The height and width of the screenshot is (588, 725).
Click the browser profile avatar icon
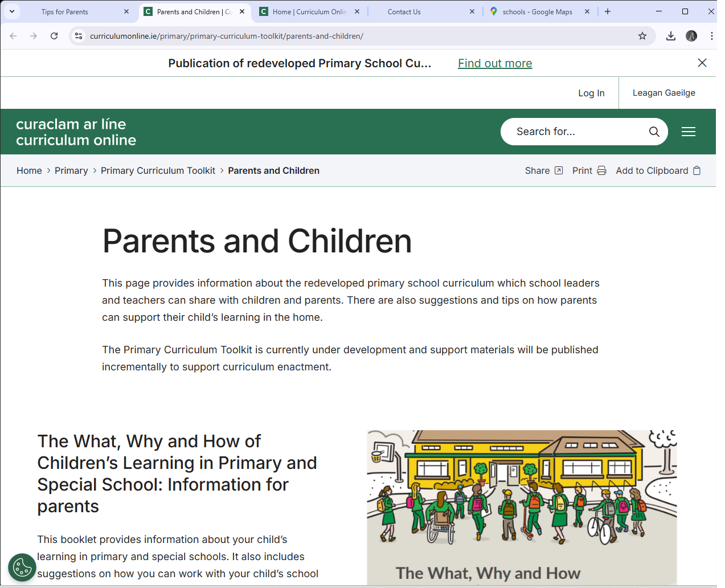[x=691, y=35]
